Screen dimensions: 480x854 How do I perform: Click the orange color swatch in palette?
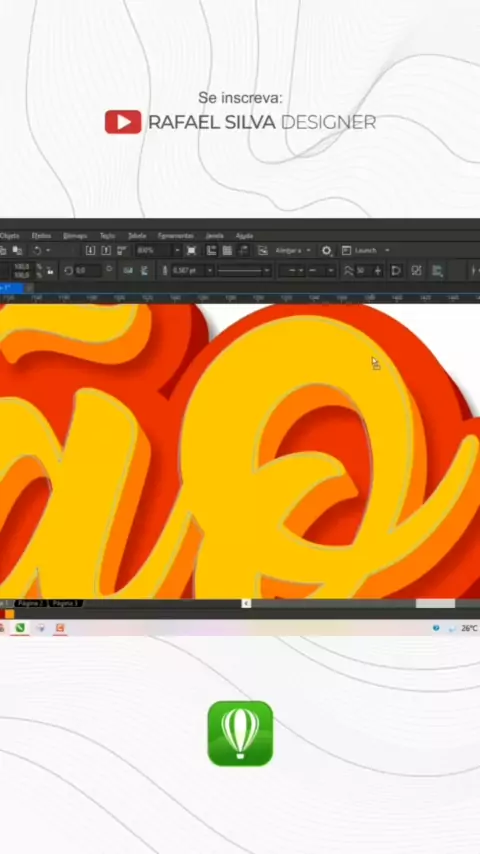tap(9, 614)
